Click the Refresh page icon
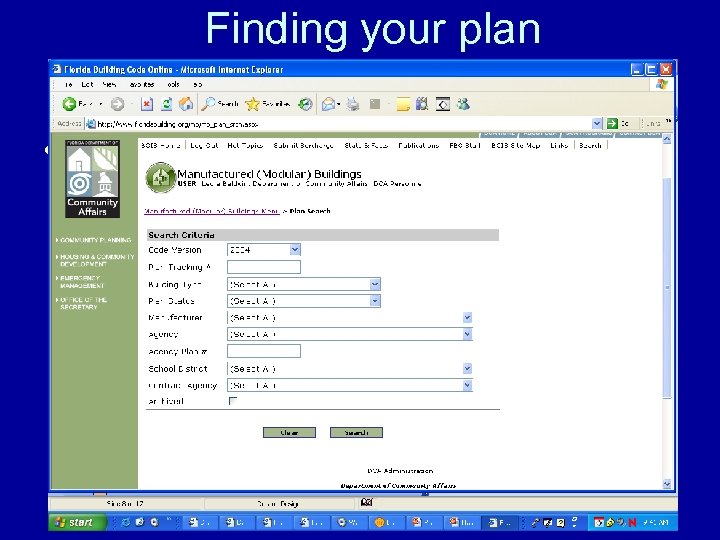 167,104
